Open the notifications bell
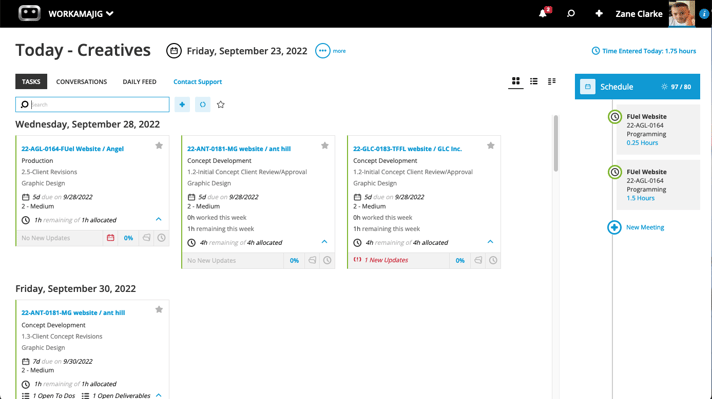712x399 pixels. pyautogui.click(x=543, y=14)
